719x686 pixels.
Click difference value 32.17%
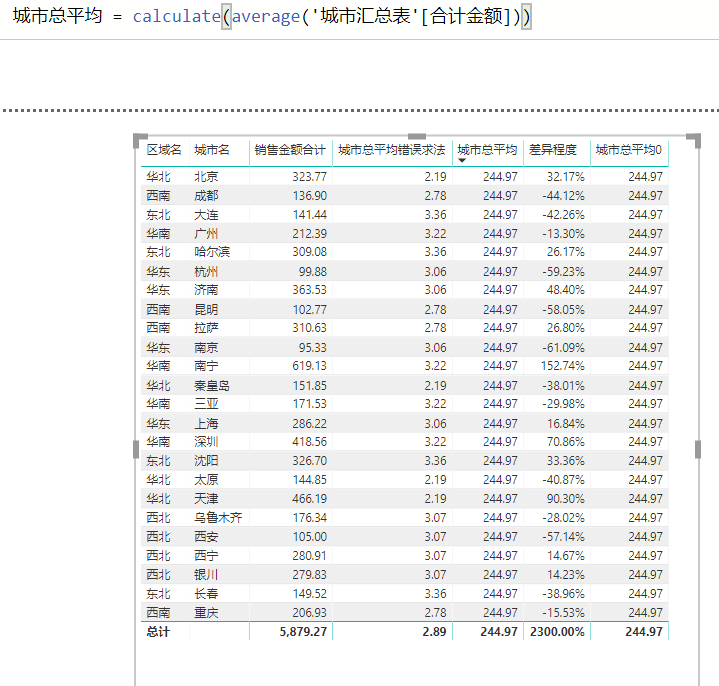(566, 177)
